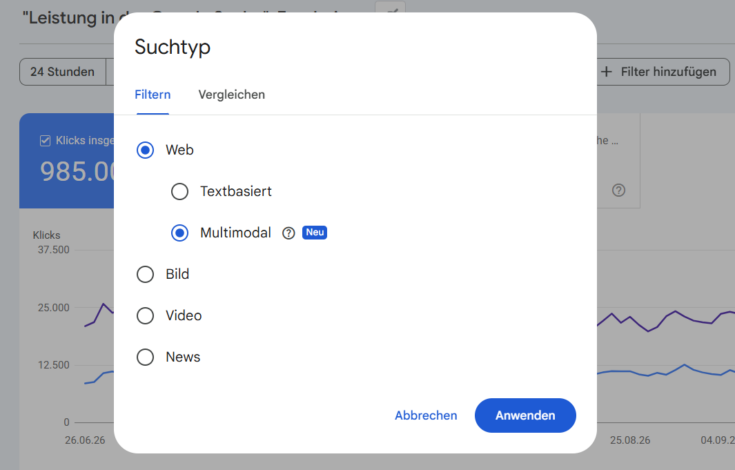The width and height of the screenshot is (735, 470).
Task: Click the 26.06.26 date label
Action: tap(85, 440)
